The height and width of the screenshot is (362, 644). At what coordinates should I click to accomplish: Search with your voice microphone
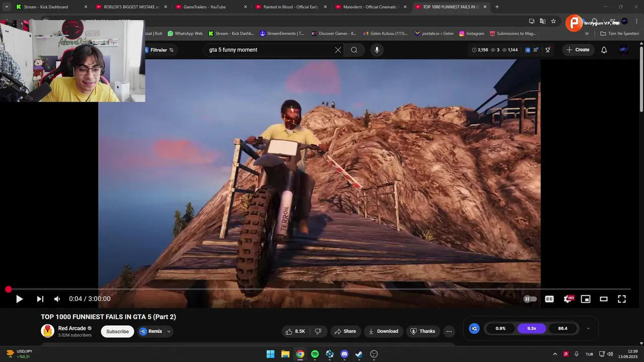point(377,50)
